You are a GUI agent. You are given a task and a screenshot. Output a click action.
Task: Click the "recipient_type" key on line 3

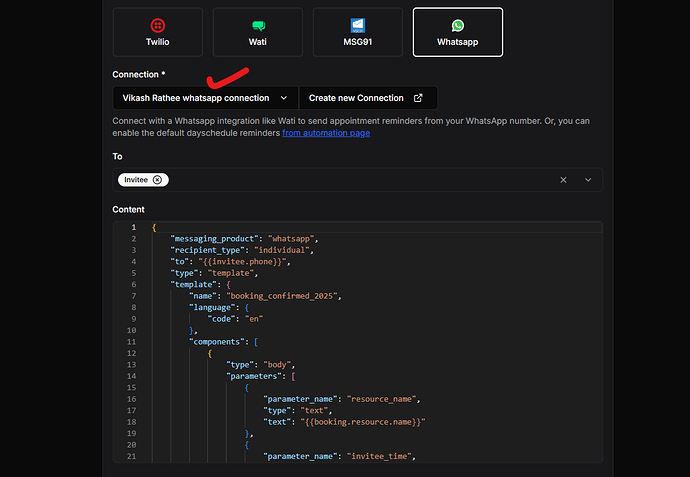tap(207, 250)
